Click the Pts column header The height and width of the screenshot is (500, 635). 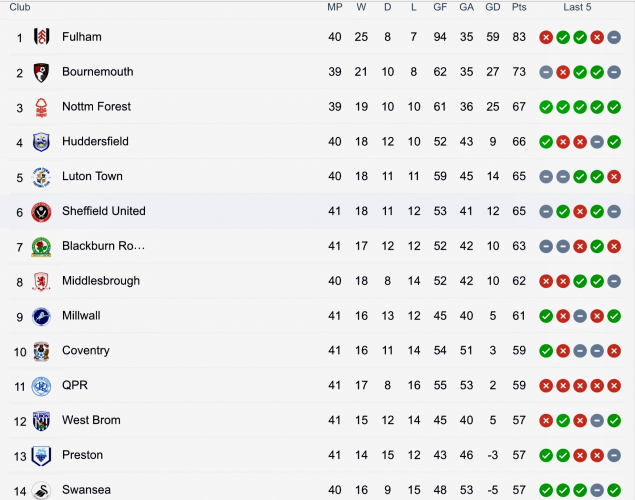tap(519, 7)
